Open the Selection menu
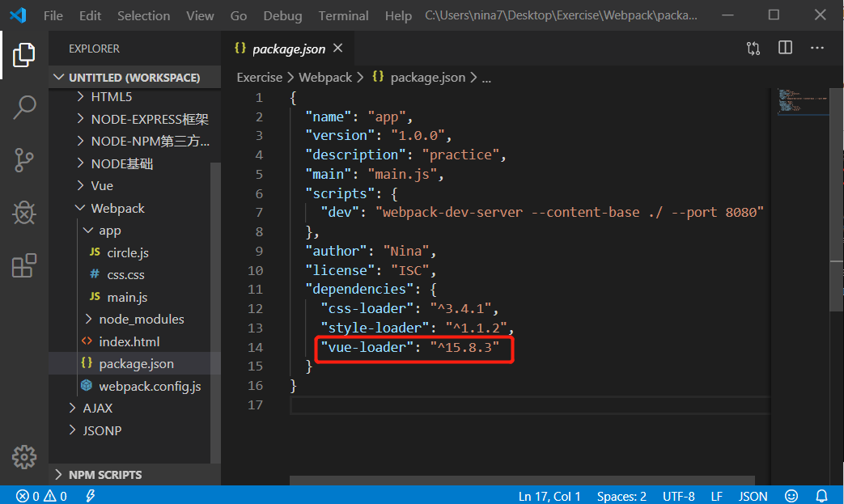 point(144,15)
